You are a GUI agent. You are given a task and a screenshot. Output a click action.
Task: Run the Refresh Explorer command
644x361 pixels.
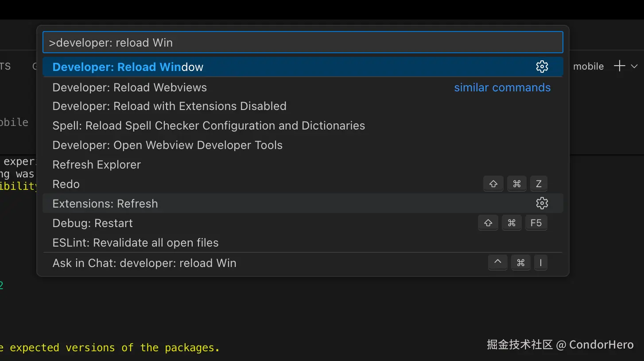pos(97,165)
